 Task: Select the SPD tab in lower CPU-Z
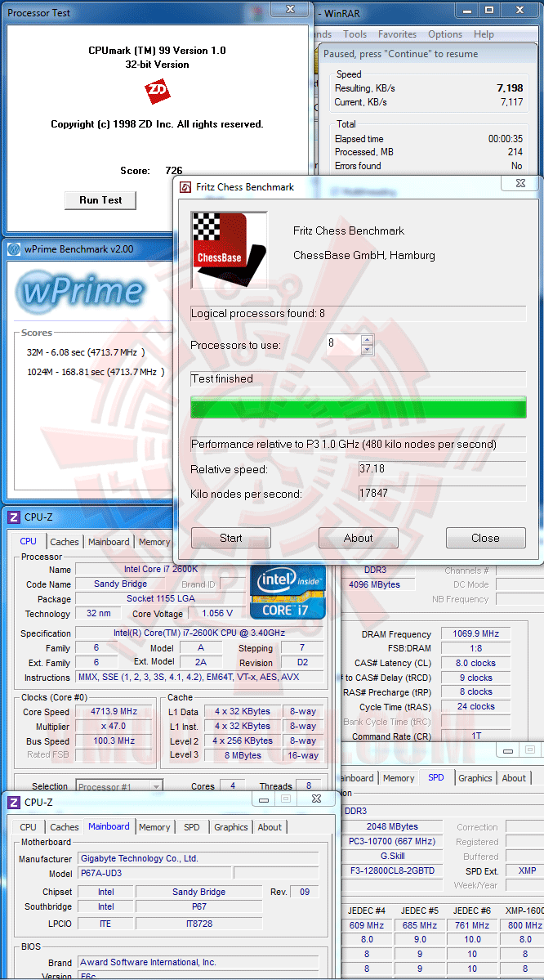pyautogui.click(x=192, y=827)
